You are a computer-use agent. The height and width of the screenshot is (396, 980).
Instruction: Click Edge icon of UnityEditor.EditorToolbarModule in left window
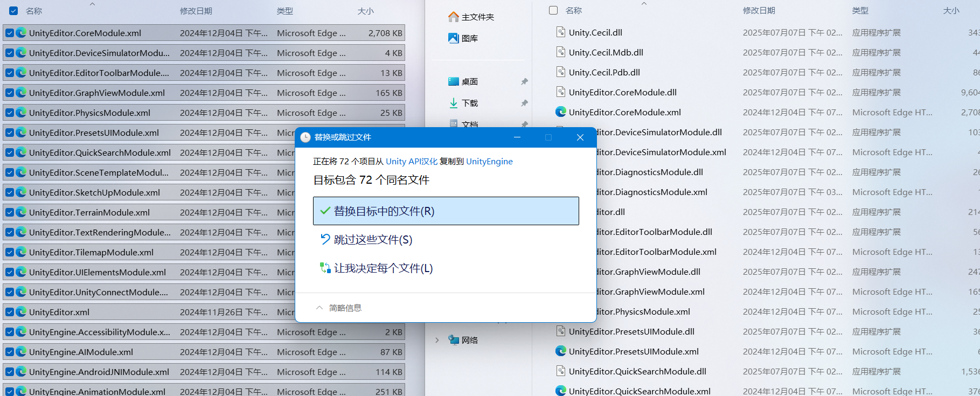tap(21, 73)
